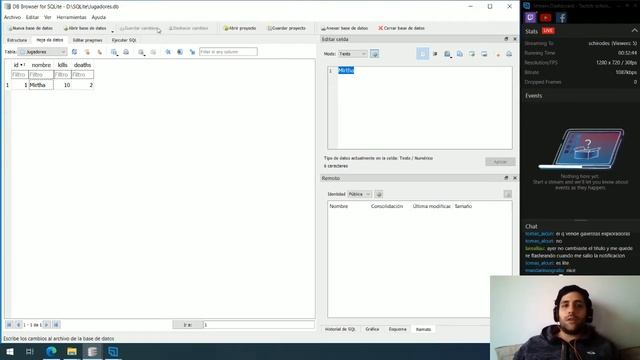Click the go to last record button
This screenshot has height=360, width=640.
click(56, 324)
